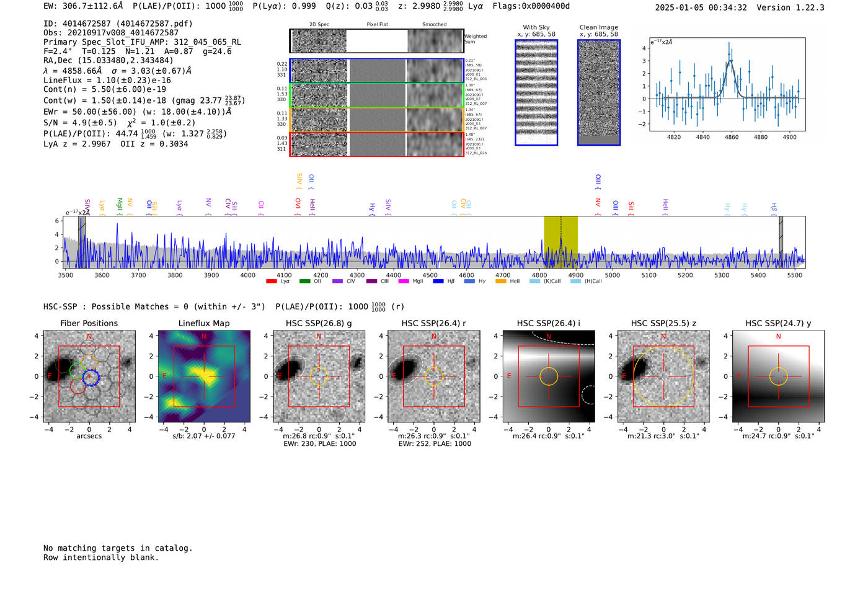This screenshot has height=591, width=868.
Task: Click the Clean Image 2D cutout
Action: tap(599, 92)
